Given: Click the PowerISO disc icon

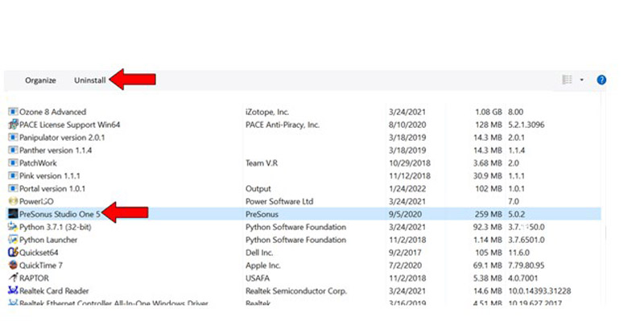Looking at the screenshot, I should coord(13,201).
